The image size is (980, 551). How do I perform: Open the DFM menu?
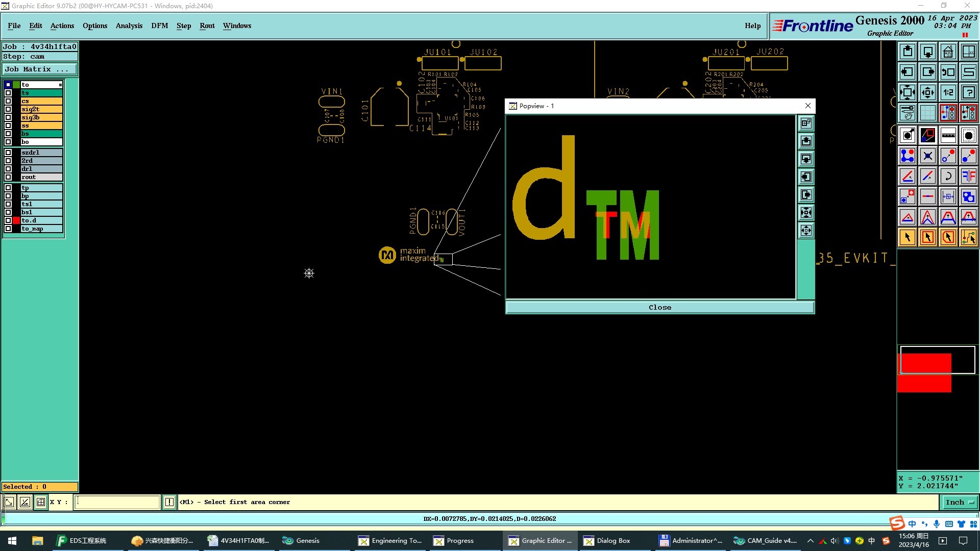[160, 26]
